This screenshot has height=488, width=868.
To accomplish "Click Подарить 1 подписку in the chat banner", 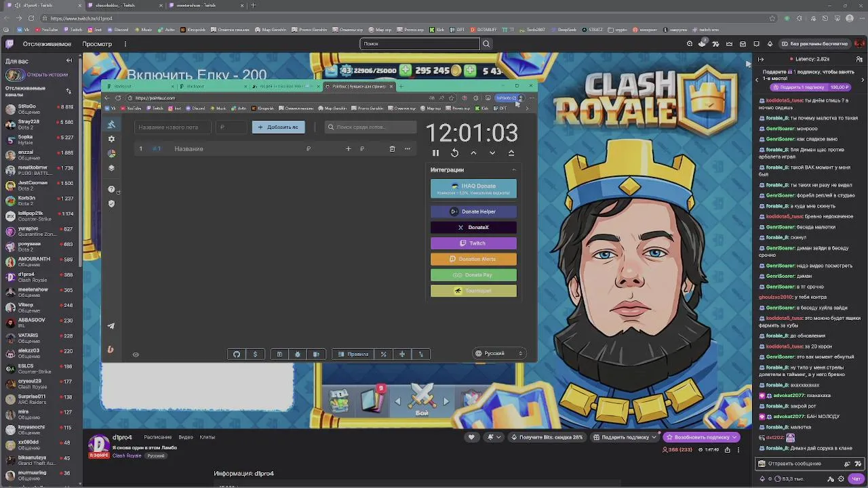I will (812, 87).
